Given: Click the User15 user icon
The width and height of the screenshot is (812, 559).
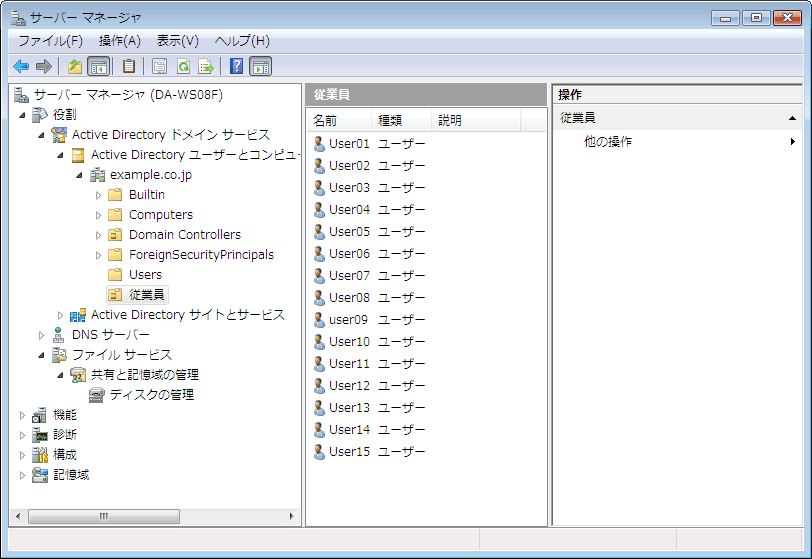Looking at the screenshot, I should coord(320,452).
